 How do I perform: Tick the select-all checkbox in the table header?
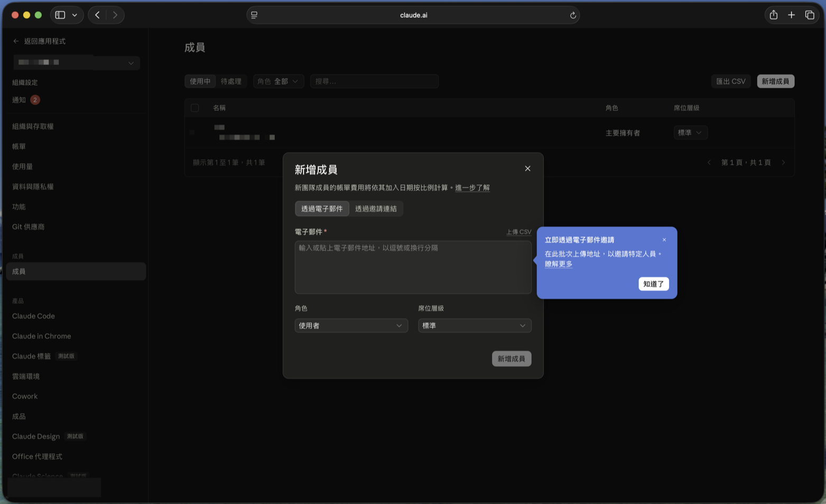pyautogui.click(x=195, y=108)
